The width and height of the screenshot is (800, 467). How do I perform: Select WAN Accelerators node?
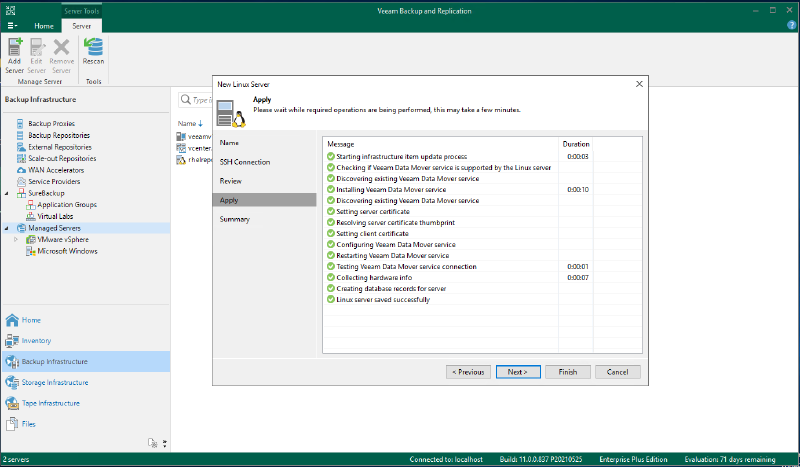click(56, 170)
